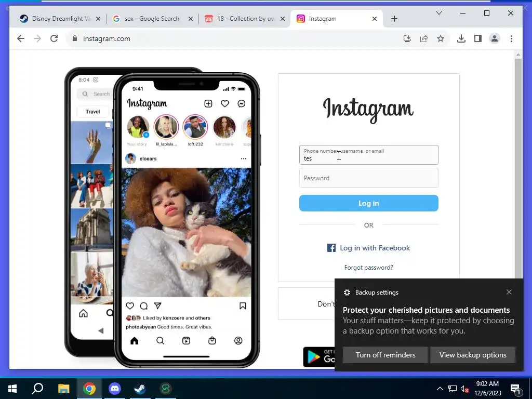Image resolution: width=532 pixels, height=399 pixels.
Task: Dismiss the Backup settings notification
Action: [x=509, y=292]
